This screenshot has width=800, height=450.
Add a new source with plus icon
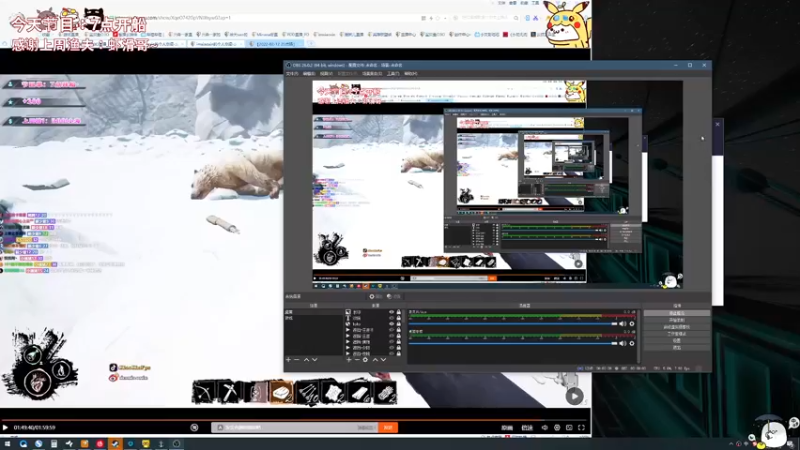tap(349, 360)
